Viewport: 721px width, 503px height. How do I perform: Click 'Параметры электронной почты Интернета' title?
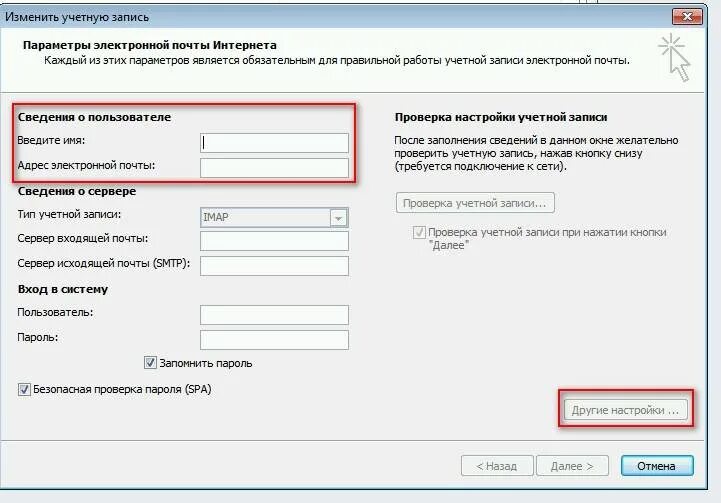(x=150, y=45)
